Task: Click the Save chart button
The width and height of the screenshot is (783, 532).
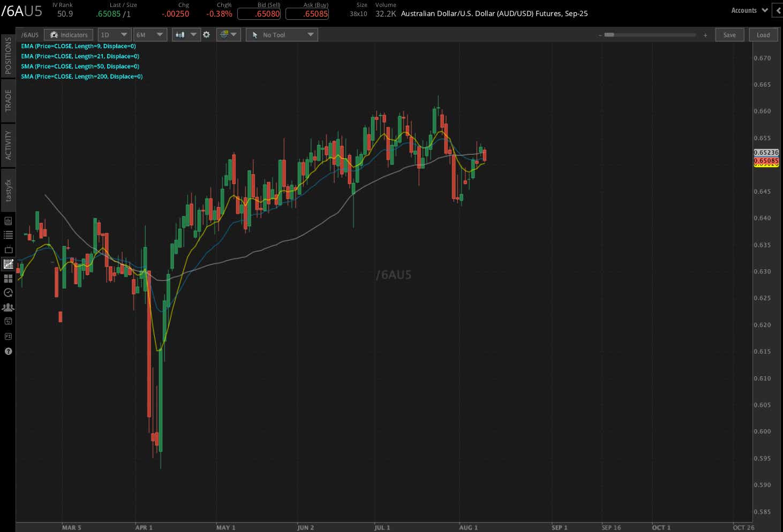Action: click(729, 34)
